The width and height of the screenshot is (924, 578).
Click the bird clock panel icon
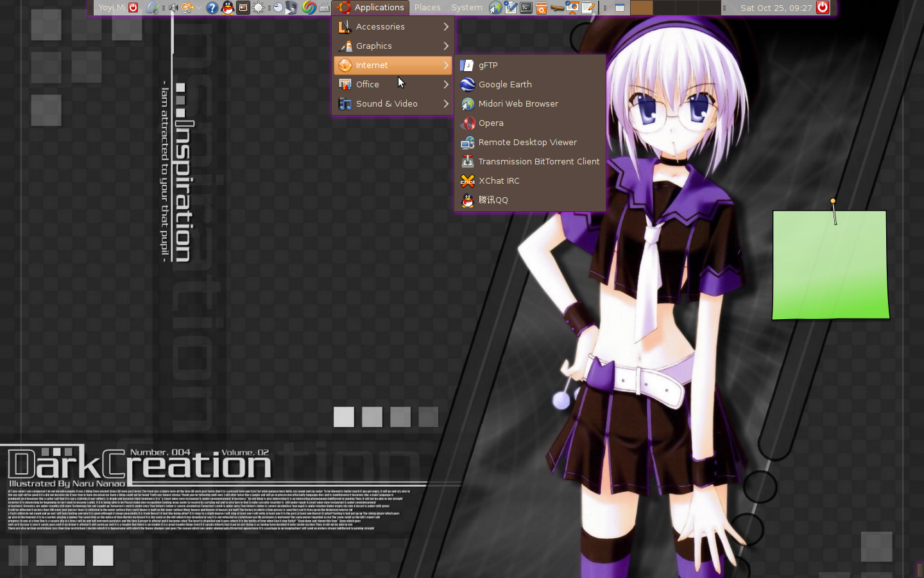[x=278, y=8]
